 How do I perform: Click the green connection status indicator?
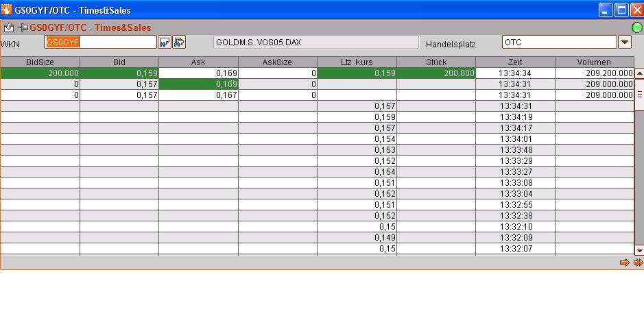click(637, 28)
